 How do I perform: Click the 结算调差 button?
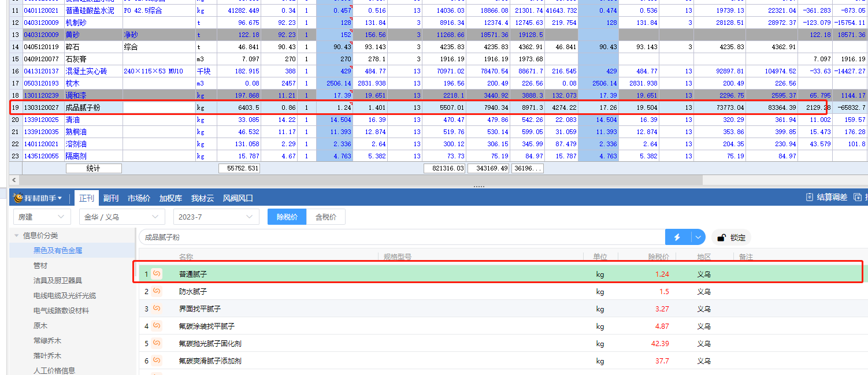point(826,198)
